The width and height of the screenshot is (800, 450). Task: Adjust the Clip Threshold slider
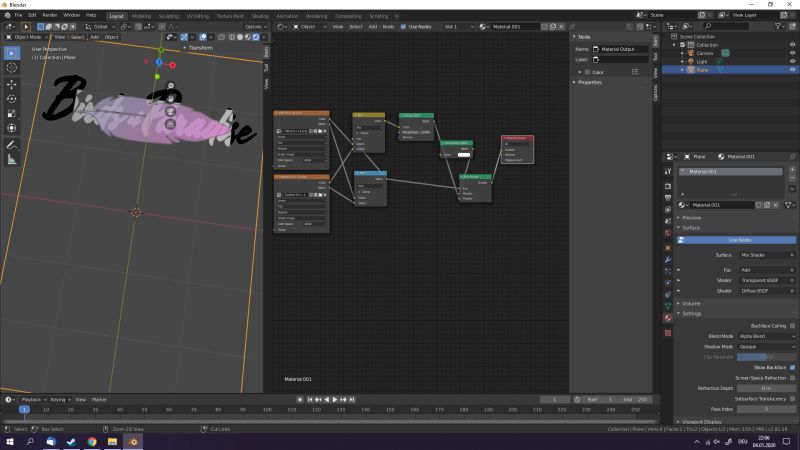pyautogui.click(x=766, y=357)
